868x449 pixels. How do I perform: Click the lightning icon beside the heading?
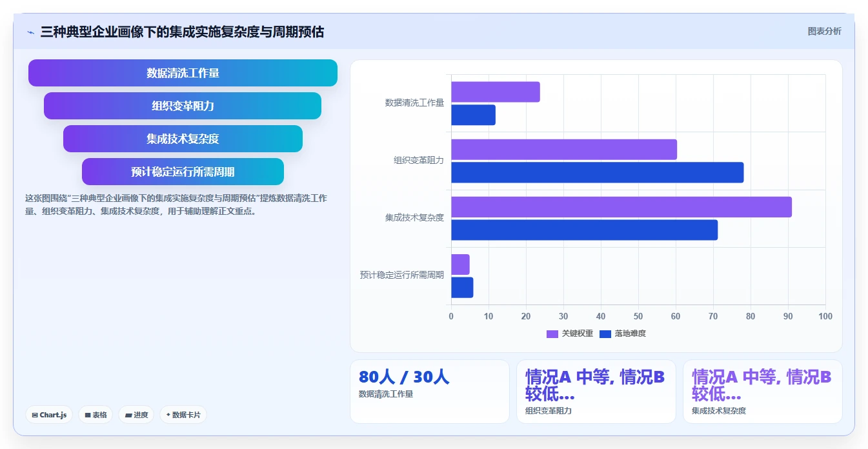tap(31, 32)
